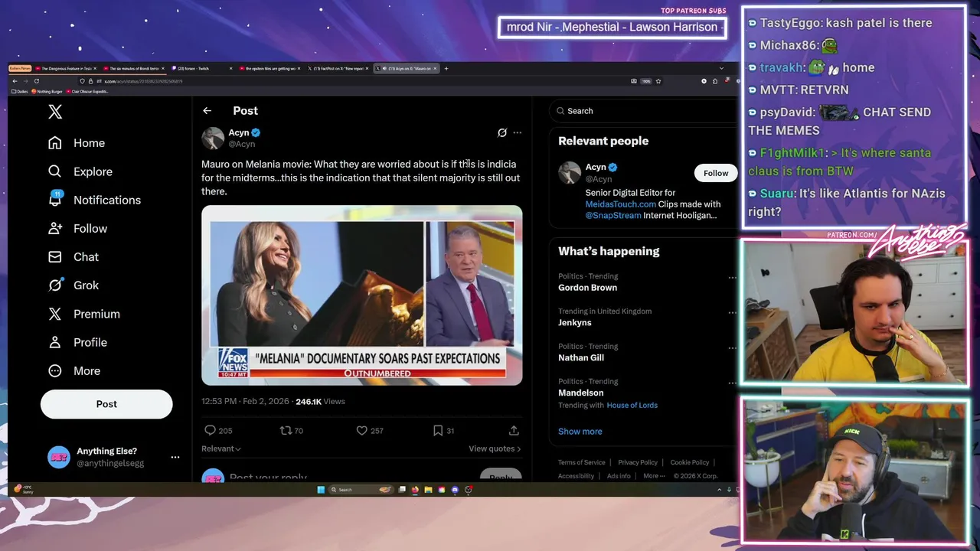The width and height of the screenshot is (980, 551).
Task: Click the share upload icon on post
Action: [x=514, y=431]
